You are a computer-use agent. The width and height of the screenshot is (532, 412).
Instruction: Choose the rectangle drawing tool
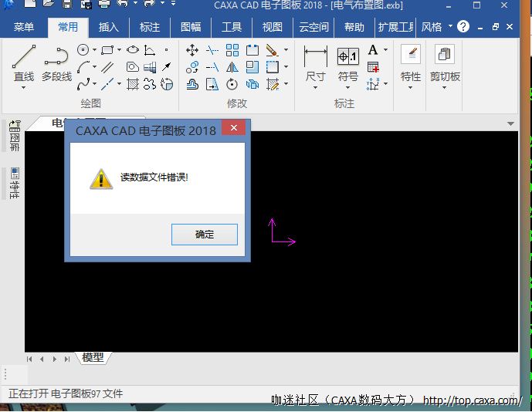pyautogui.click(x=107, y=50)
